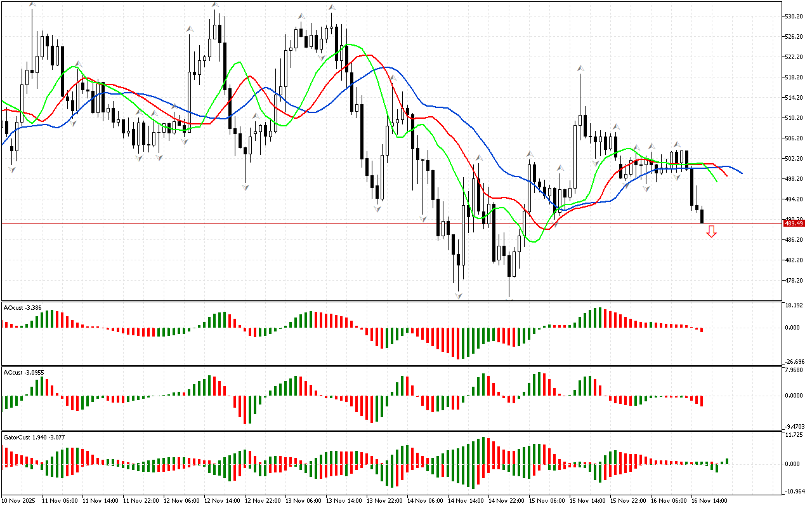Screen dimensions: 812x508
Task: Click the right end of green Alligator line
Action: click(717, 181)
